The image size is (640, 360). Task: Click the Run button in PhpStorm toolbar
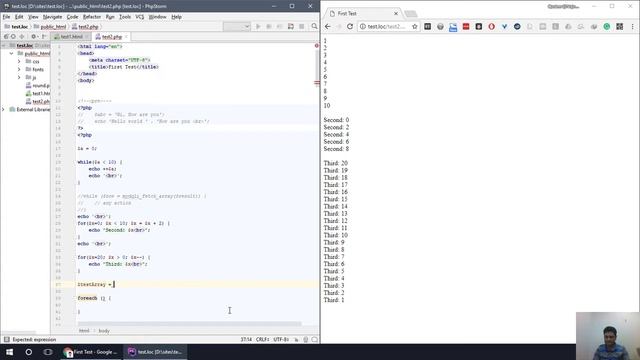click(258, 27)
